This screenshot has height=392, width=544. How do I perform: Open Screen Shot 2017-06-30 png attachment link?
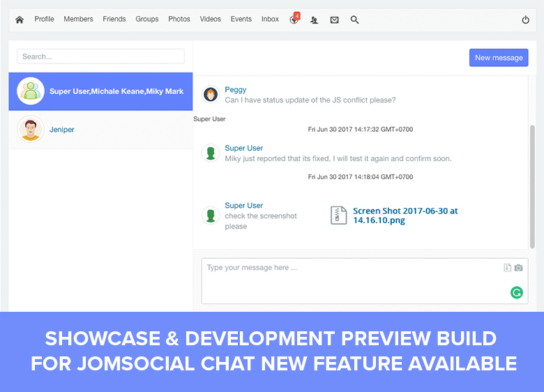point(405,216)
